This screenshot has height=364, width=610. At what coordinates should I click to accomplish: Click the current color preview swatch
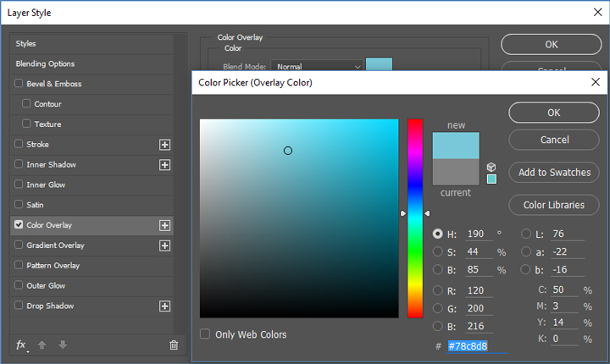pyautogui.click(x=456, y=172)
